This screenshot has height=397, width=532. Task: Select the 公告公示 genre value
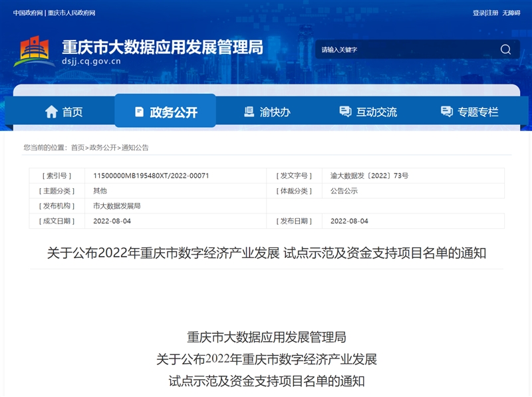point(344,191)
